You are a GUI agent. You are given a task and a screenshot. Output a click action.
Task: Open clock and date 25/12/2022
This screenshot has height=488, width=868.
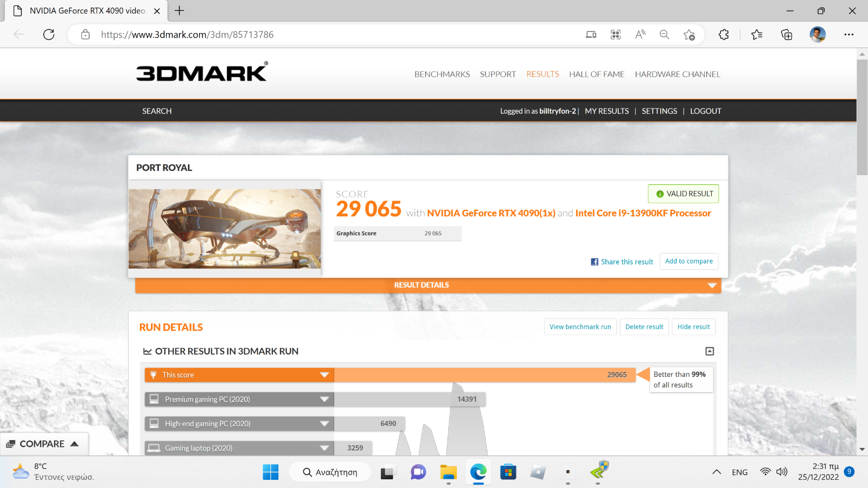[818, 472]
